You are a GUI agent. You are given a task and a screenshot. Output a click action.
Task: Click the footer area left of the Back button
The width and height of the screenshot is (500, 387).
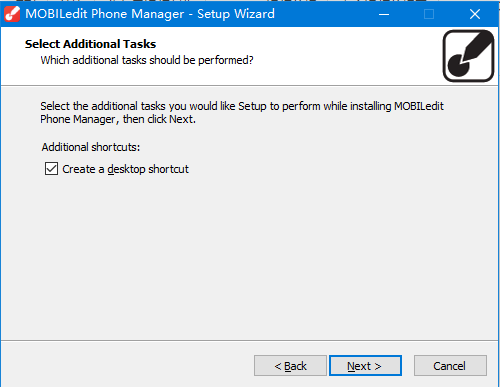pos(127,365)
